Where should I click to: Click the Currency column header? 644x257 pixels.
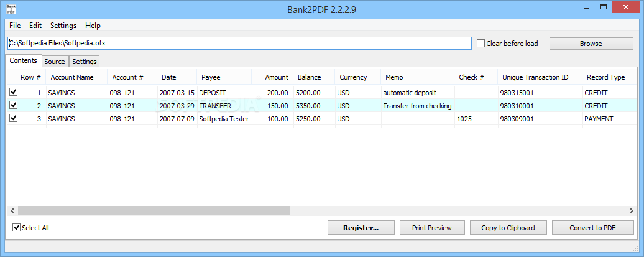[358, 77]
